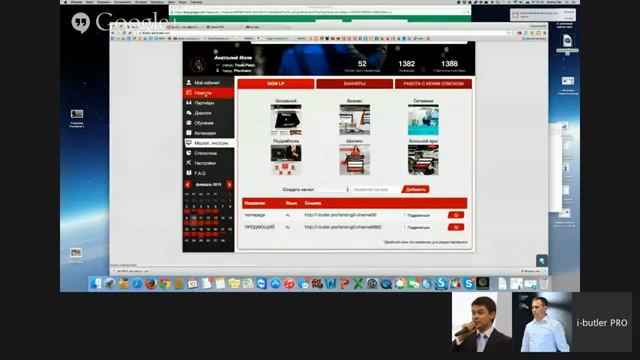Toggle Поделиться checkbox in first table row

405,215
